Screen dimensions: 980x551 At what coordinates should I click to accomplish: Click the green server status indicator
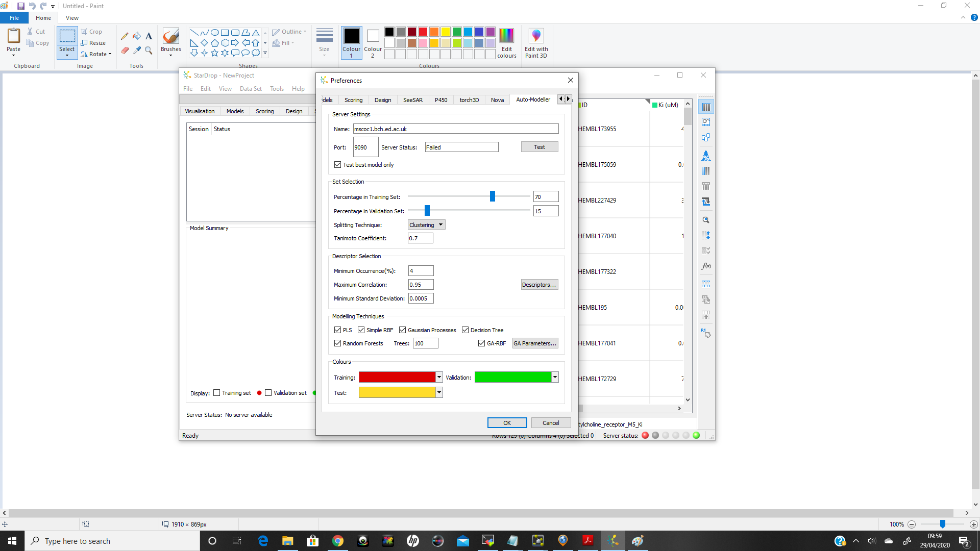tap(696, 436)
